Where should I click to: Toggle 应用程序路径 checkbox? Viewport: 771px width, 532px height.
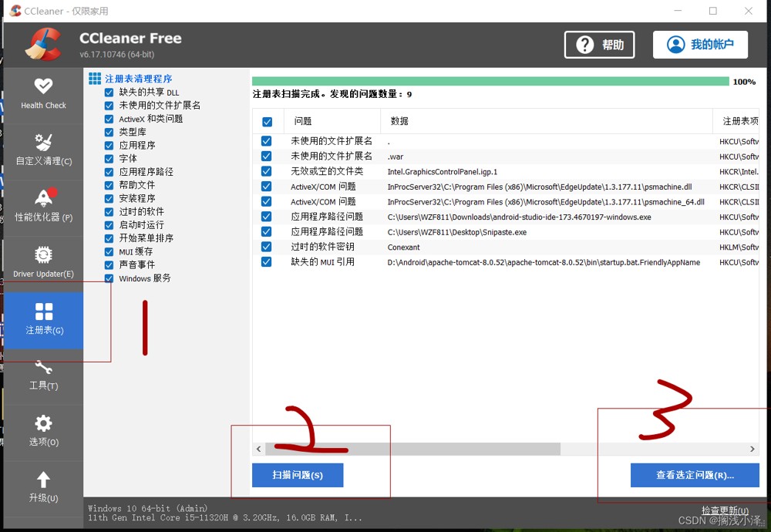pyautogui.click(x=109, y=172)
